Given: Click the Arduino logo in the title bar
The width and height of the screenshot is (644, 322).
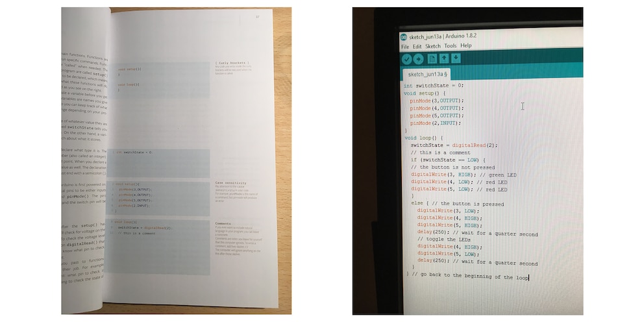Looking at the screenshot, I should [403, 36].
